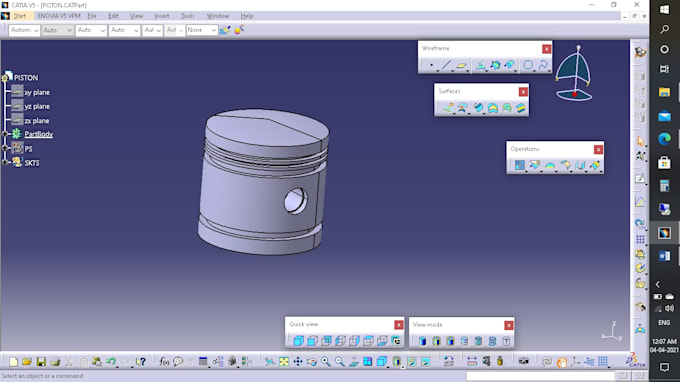The height and width of the screenshot is (382, 680).
Task: Open Microsoft Edge from Windows taskbar
Action: [664, 139]
